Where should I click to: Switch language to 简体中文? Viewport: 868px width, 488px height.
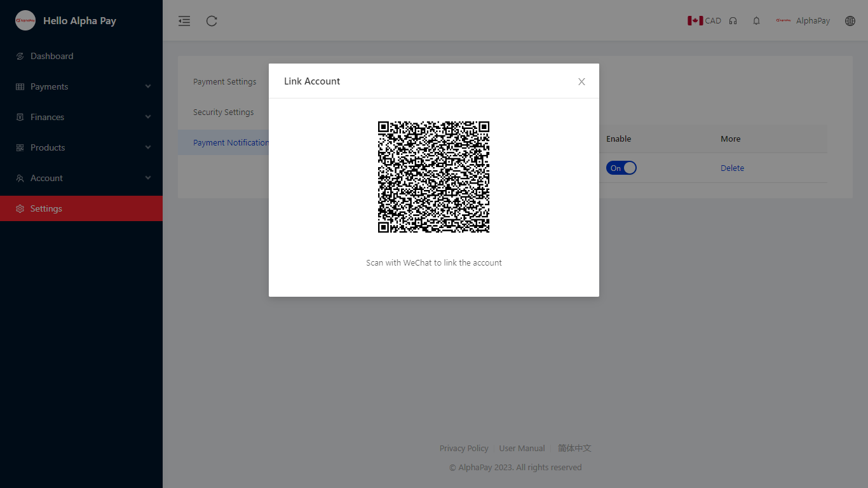tap(574, 449)
